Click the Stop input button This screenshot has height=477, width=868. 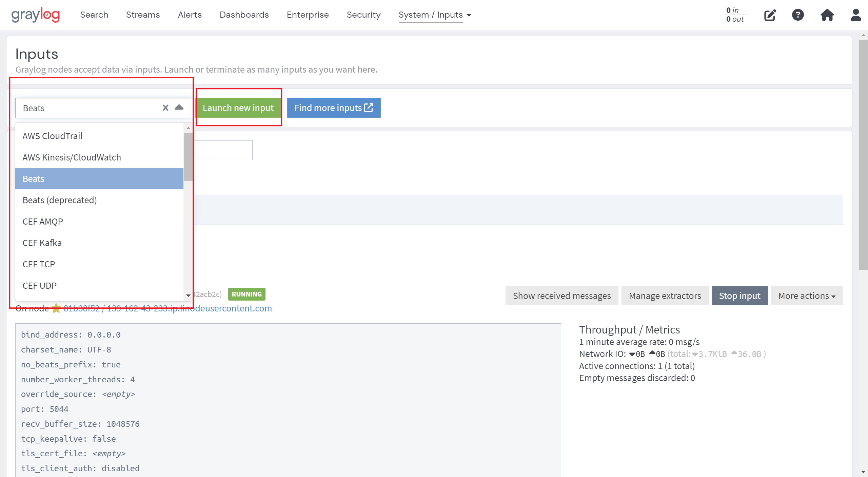(x=739, y=296)
